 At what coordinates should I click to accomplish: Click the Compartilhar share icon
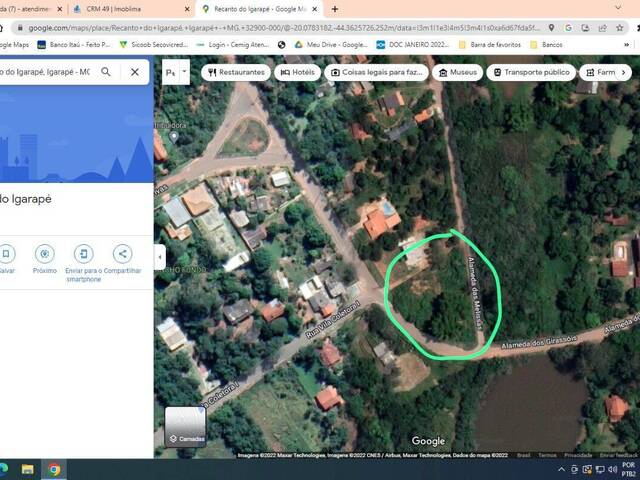click(122, 254)
